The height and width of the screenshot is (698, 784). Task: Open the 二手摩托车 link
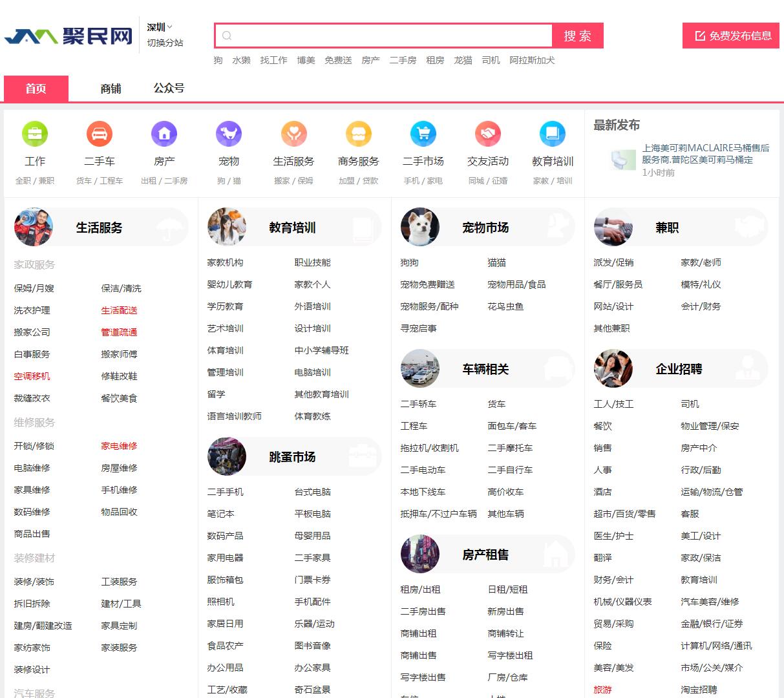pyautogui.click(x=510, y=448)
